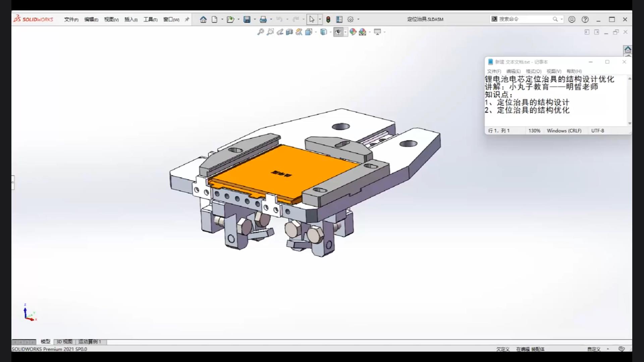
Task: Save the assembly with Save icon
Action: (247, 19)
